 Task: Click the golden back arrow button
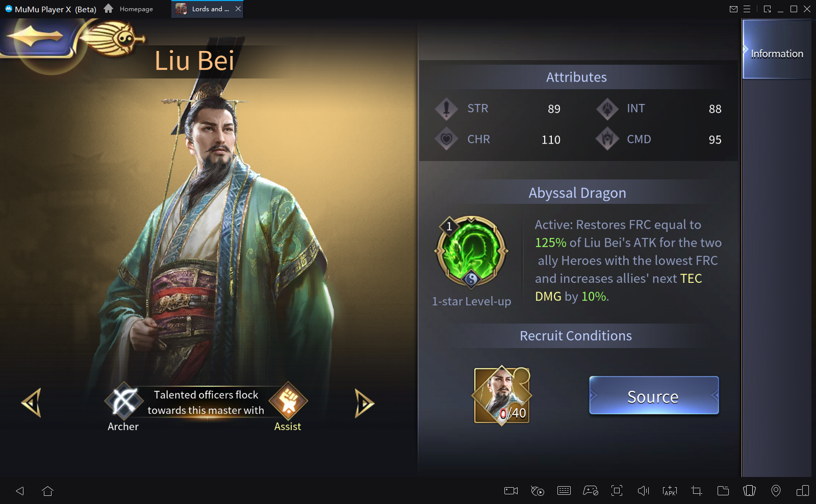pos(35,36)
